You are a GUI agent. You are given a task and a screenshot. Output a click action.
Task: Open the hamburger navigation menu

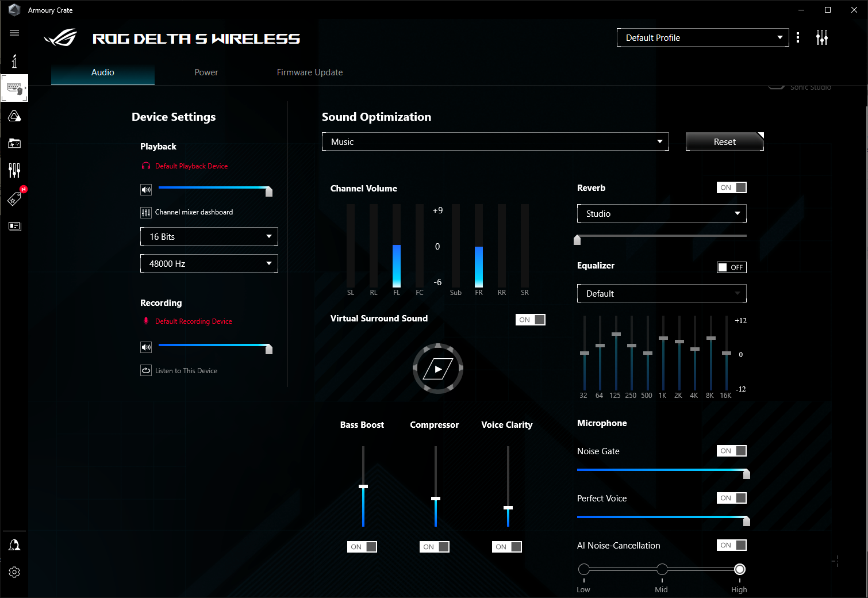[14, 33]
